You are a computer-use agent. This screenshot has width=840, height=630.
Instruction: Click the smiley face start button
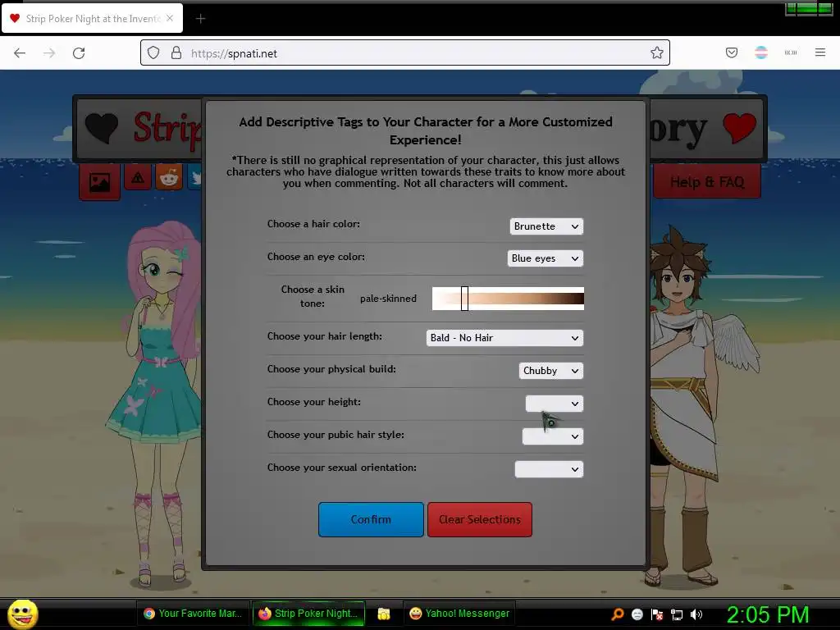pyautogui.click(x=22, y=614)
